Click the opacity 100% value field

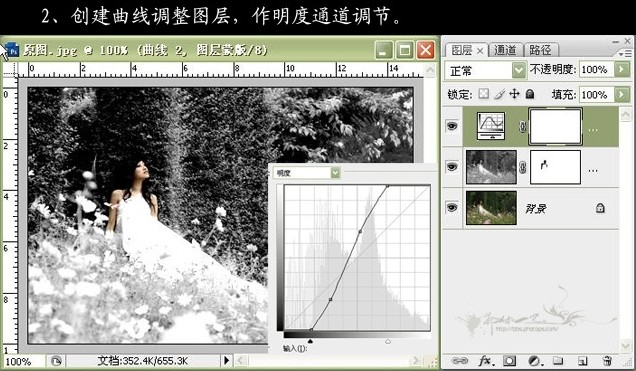(x=595, y=70)
